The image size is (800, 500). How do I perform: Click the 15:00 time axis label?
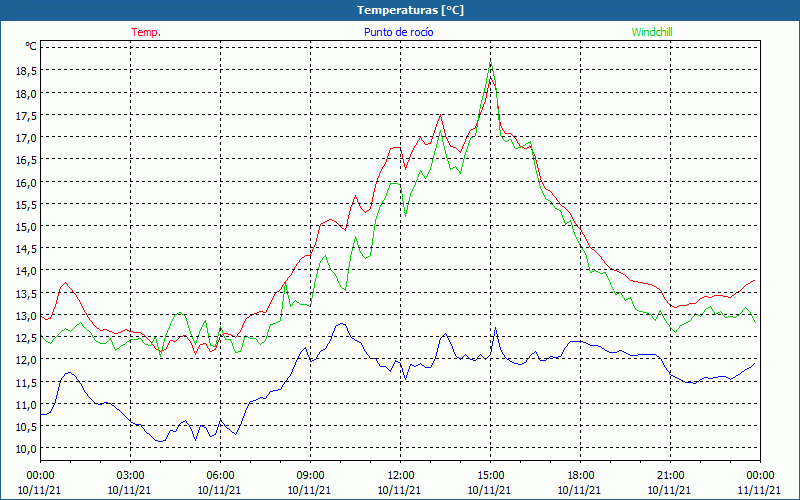[490, 475]
